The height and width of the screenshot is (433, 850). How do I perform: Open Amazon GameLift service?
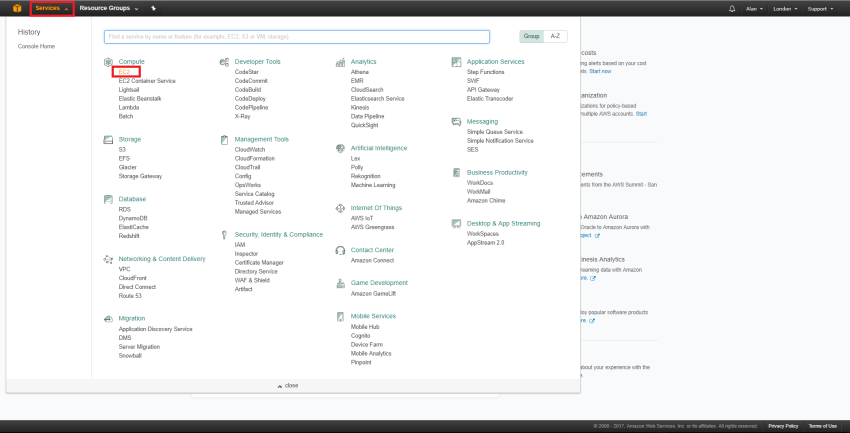(374, 294)
